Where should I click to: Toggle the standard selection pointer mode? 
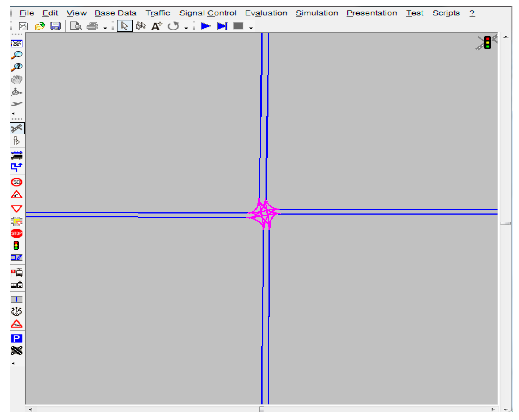pos(124,26)
